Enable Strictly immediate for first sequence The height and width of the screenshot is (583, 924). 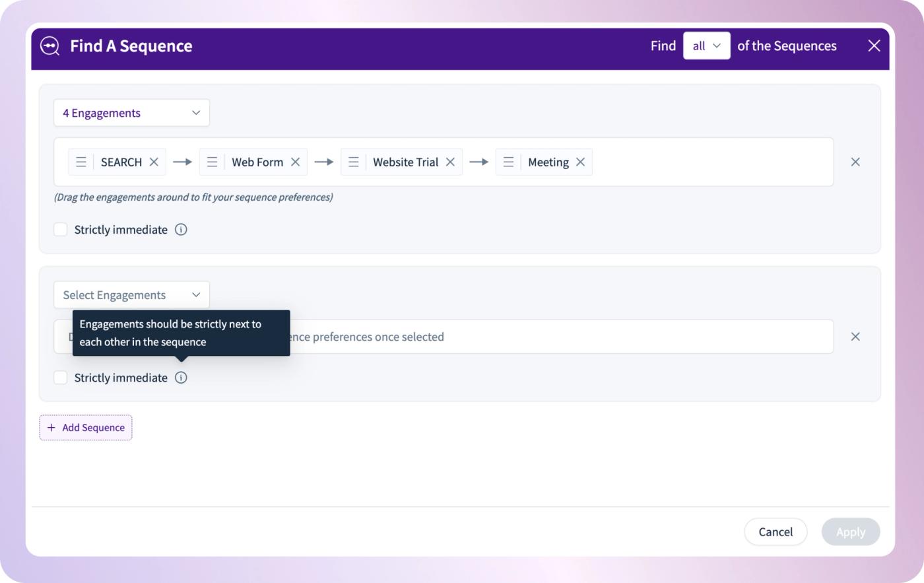pos(61,230)
